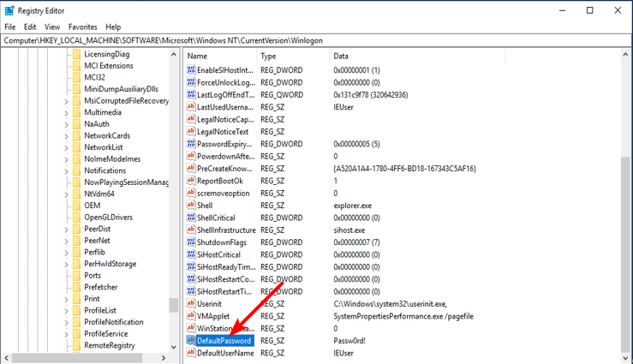633x364 pixels.
Task: Select the ForceUnlockLog... value icon
Action: coord(191,82)
